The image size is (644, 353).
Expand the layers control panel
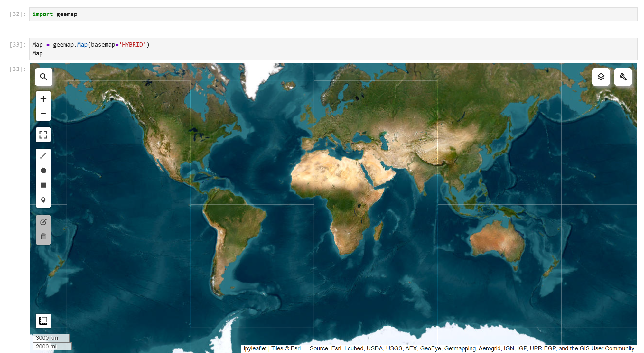[601, 77]
